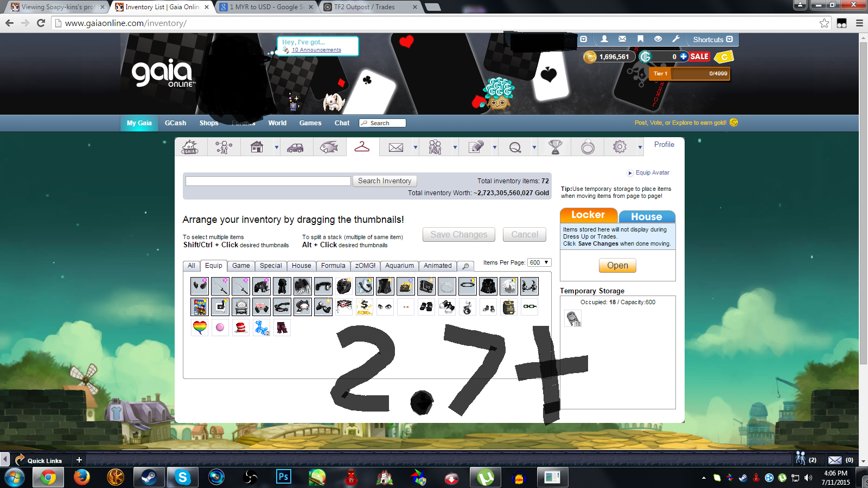868x488 pixels.
Task: Switch to the Formula inventory tab
Action: pos(333,266)
